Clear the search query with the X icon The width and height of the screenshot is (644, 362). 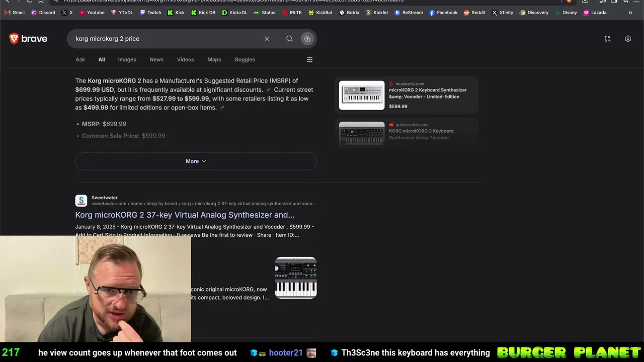coord(267,39)
